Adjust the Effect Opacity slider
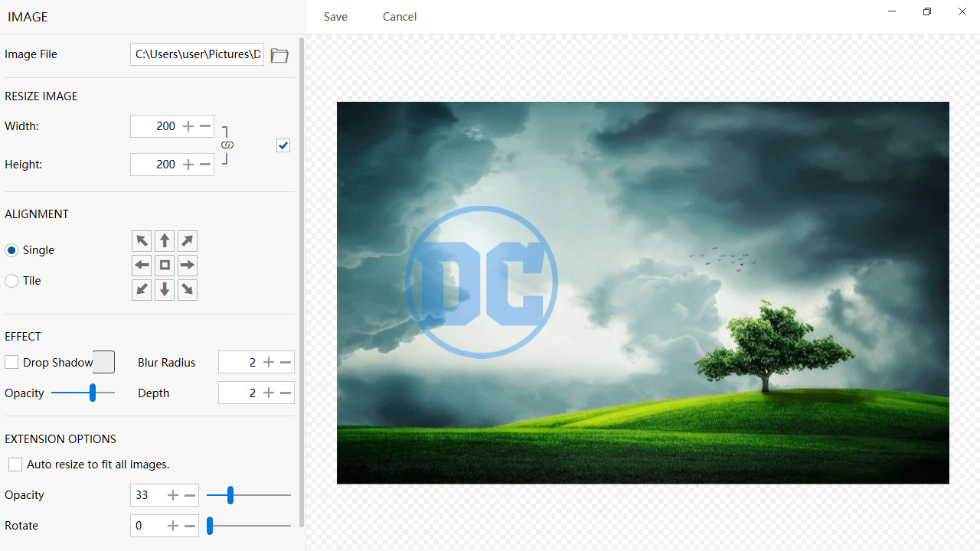The width and height of the screenshot is (980, 551). 83,393
